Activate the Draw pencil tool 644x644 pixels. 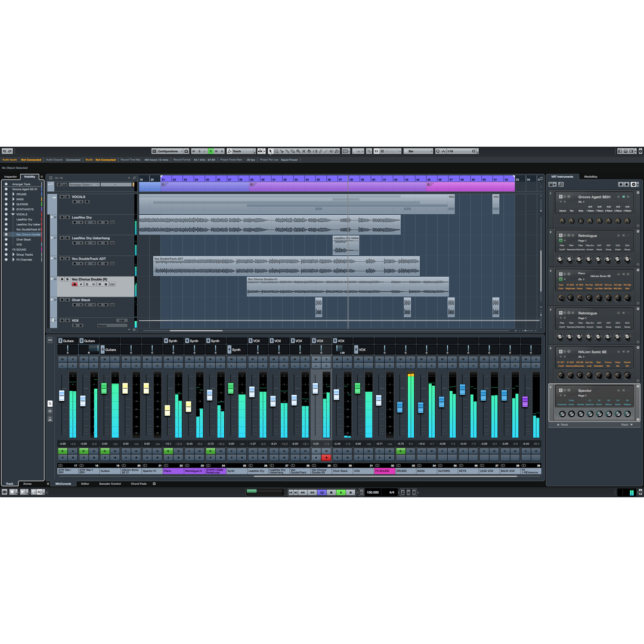tap(320, 151)
